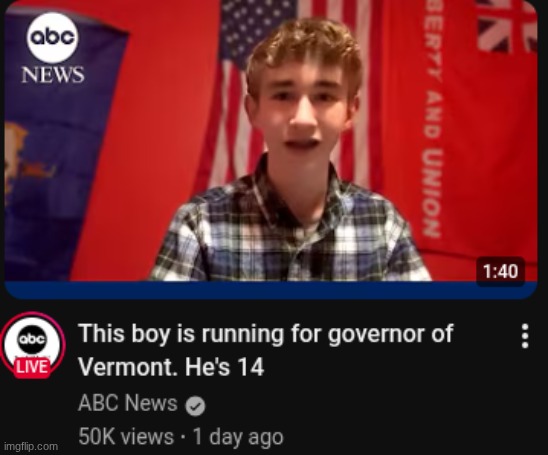Click the abc logo watermark in thumbnail
548x455 pixels.
coord(53,37)
